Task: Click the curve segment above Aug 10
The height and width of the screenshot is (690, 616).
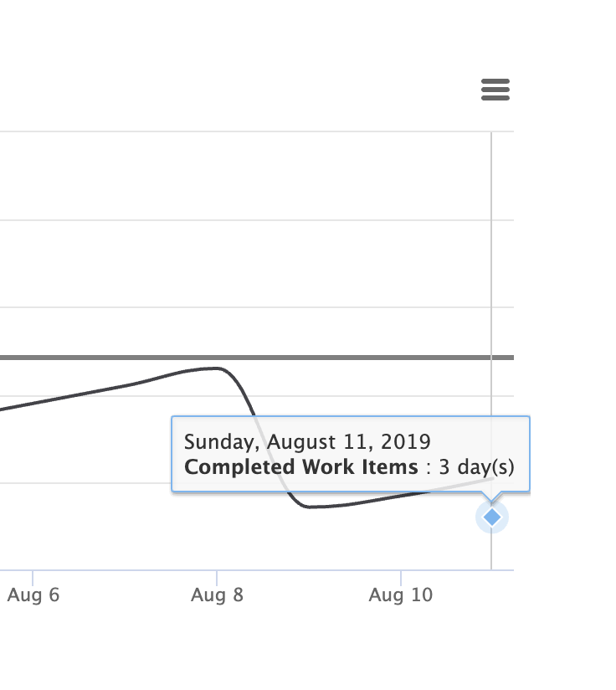Action: [x=401, y=497]
